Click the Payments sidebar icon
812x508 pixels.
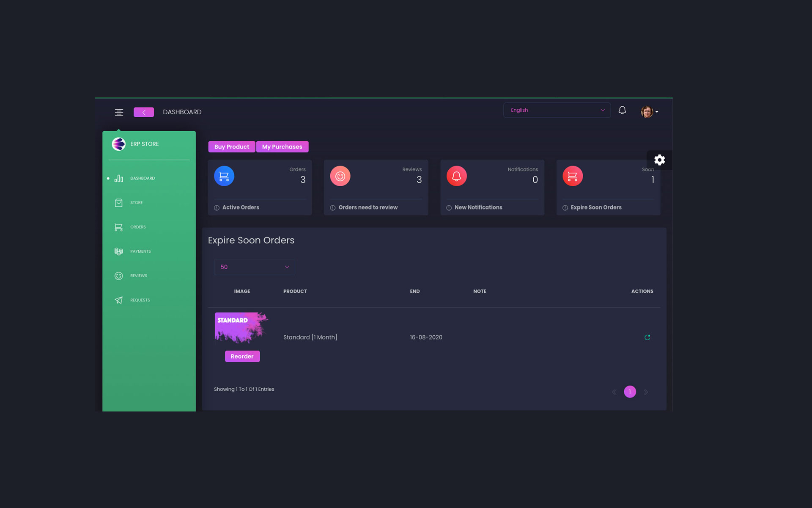coord(119,251)
